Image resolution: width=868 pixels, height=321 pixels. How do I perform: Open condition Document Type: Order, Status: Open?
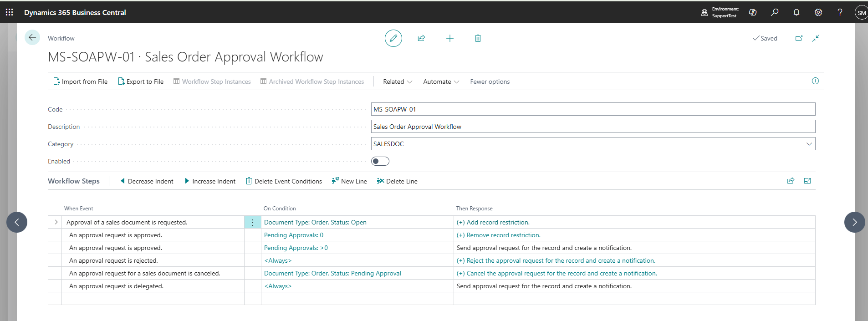(315, 222)
